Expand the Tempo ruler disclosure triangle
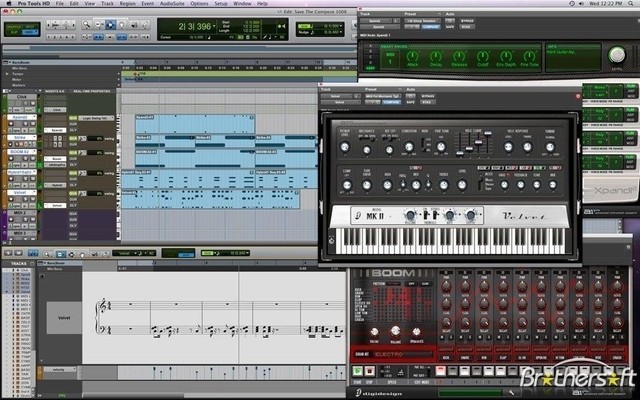 [x=6, y=73]
